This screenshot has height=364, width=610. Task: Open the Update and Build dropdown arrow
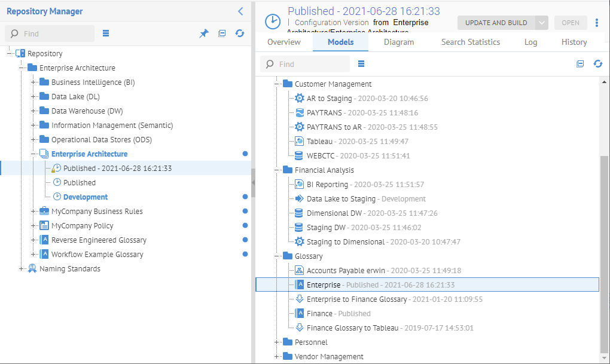(x=541, y=23)
